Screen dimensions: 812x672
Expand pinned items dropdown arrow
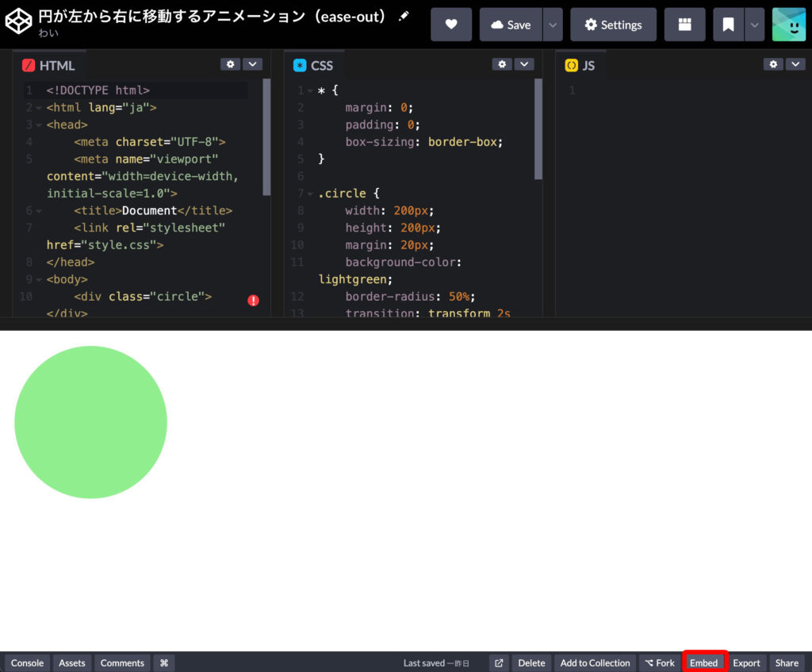(x=755, y=25)
